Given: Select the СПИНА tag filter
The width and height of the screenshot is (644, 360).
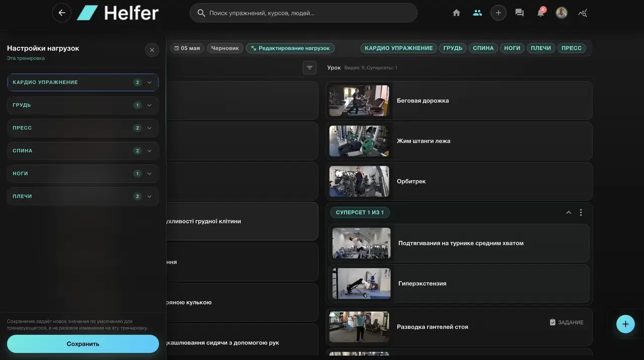Looking at the screenshot, I should [x=483, y=48].
